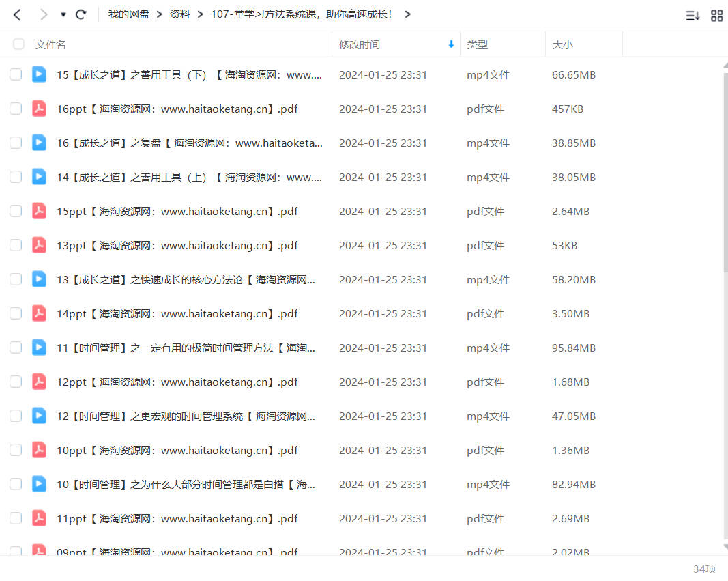Check the box for 13【成长之道】之快速成长的核心方法论
This screenshot has width=728, height=581.
tap(16, 279)
